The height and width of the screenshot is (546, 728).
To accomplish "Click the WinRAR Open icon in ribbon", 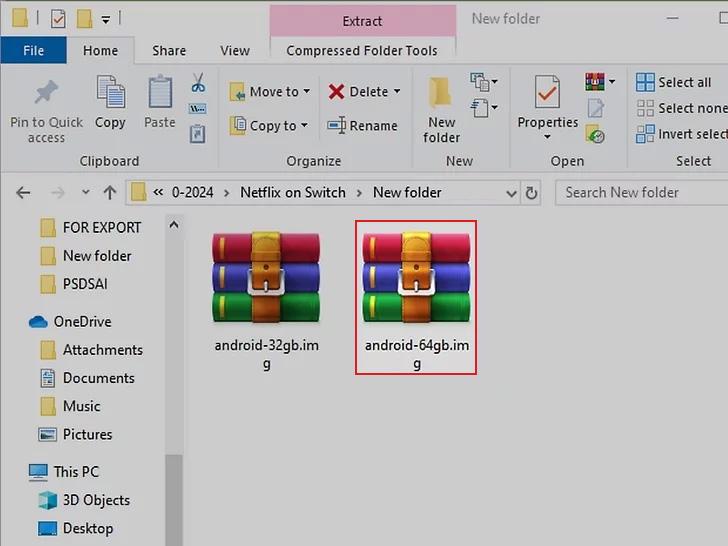I will [595, 82].
